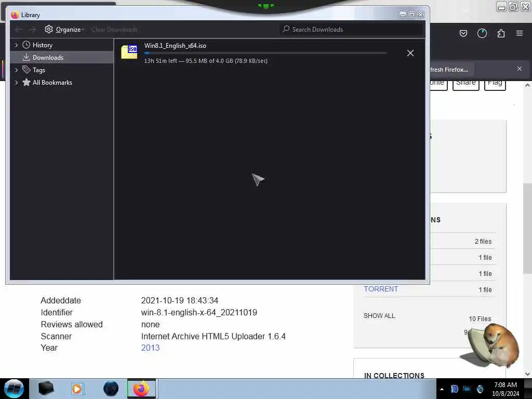Open Firefox extensions puzzle icon
The height and width of the screenshot is (399, 532).
(x=501, y=33)
